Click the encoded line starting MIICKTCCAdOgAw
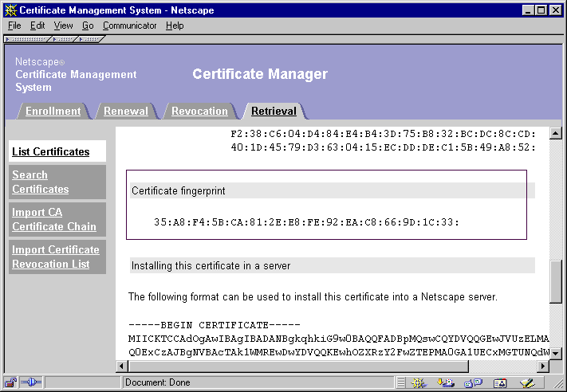Viewport: 567px width, 392px height. click(338, 339)
